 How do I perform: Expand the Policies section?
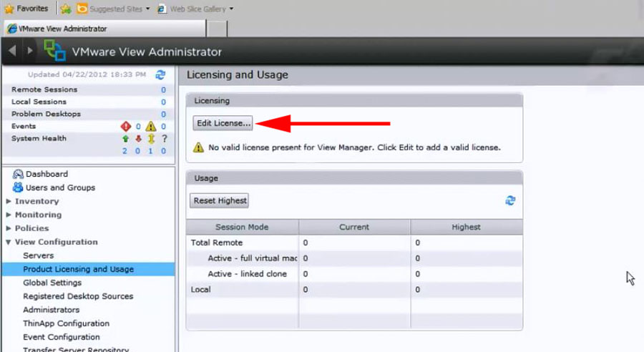(x=9, y=228)
